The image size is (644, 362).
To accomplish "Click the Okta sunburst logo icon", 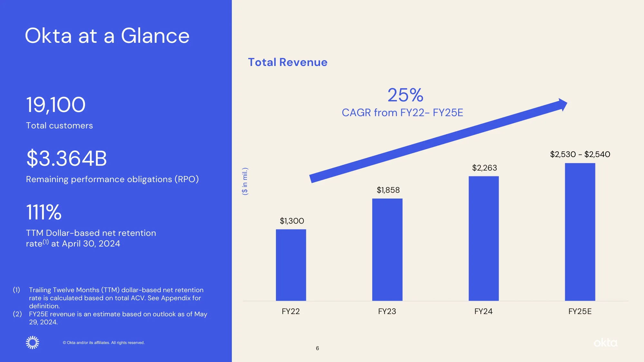I will (33, 342).
